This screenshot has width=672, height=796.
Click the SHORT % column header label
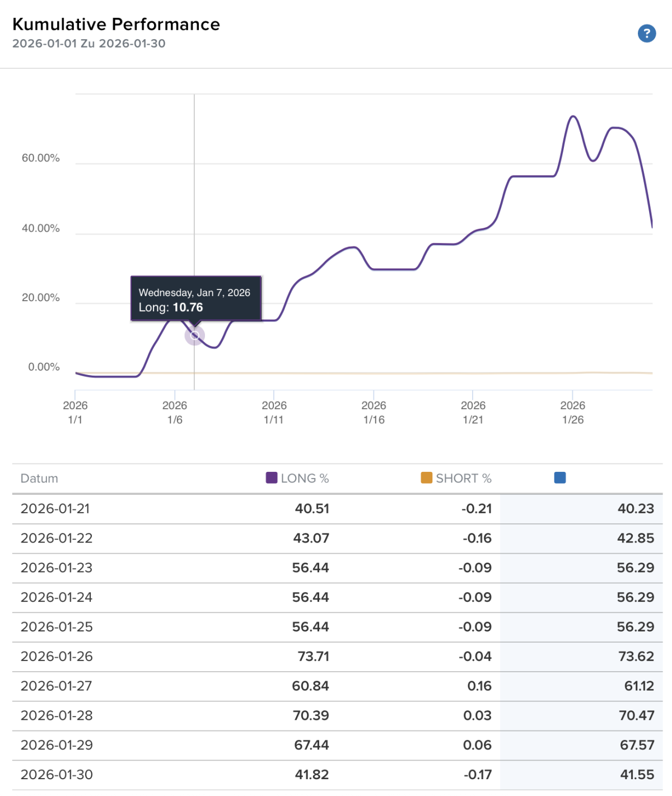(464, 479)
